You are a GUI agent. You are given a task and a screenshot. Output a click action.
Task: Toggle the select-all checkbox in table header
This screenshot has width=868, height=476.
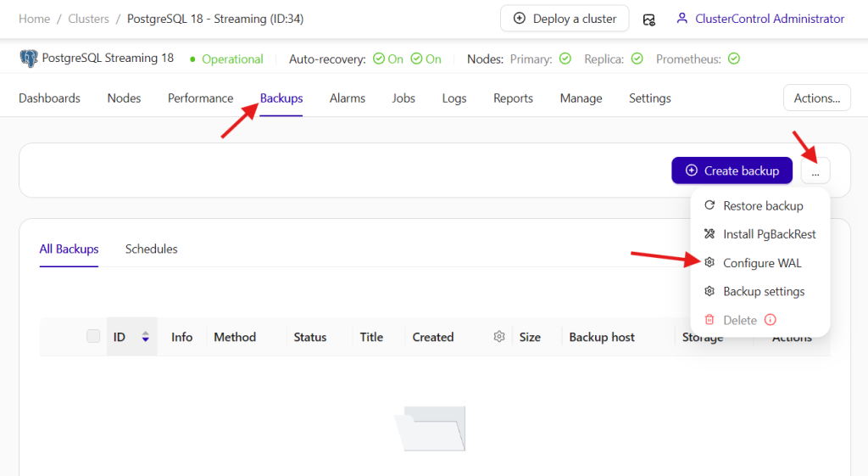coord(93,336)
